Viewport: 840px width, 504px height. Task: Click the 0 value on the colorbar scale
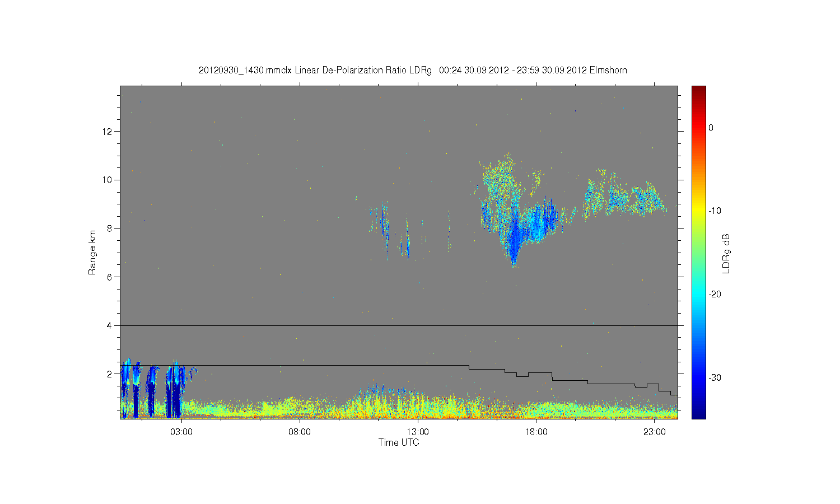point(711,128)
